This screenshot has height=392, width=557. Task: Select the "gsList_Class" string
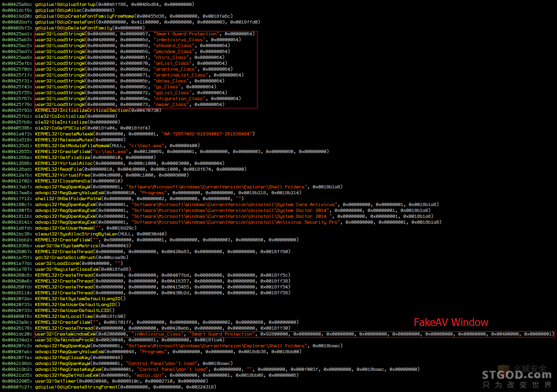173,93
